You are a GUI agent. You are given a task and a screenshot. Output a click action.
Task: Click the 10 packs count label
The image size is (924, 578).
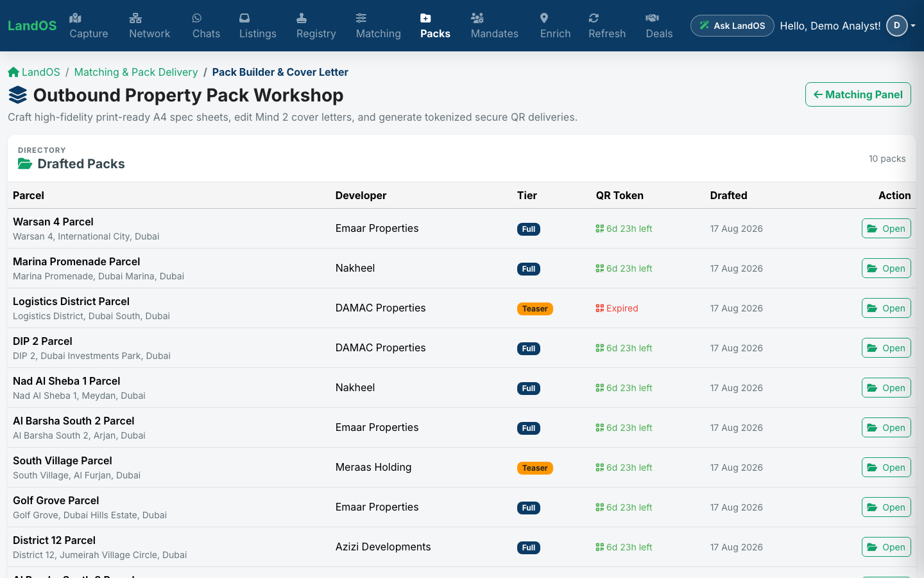[x=887, y=159]
